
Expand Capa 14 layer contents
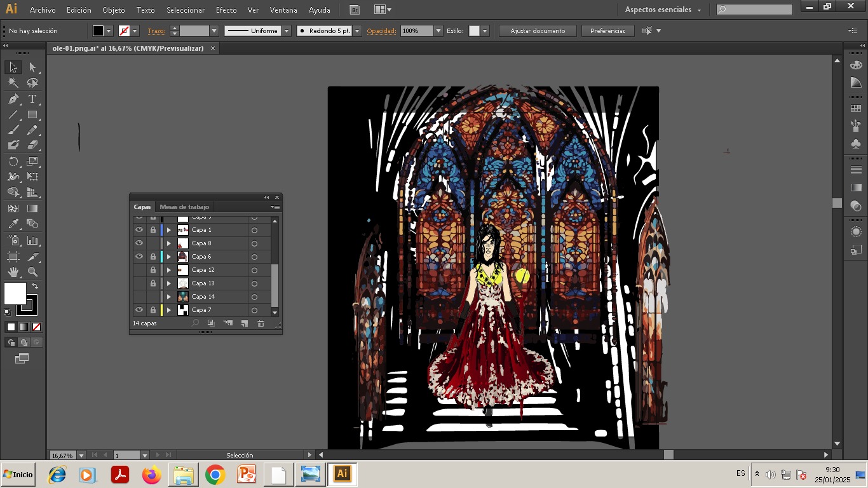(x=169, y=297)
